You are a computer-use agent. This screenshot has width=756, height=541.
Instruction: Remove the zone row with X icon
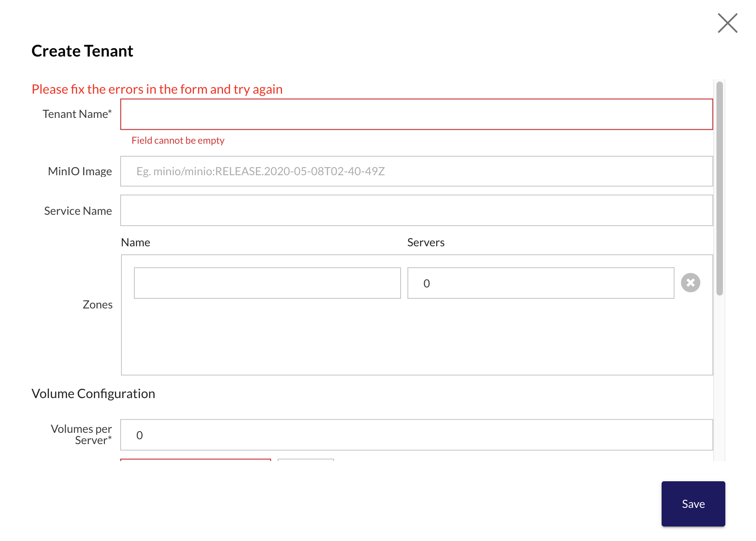[690, 283]
